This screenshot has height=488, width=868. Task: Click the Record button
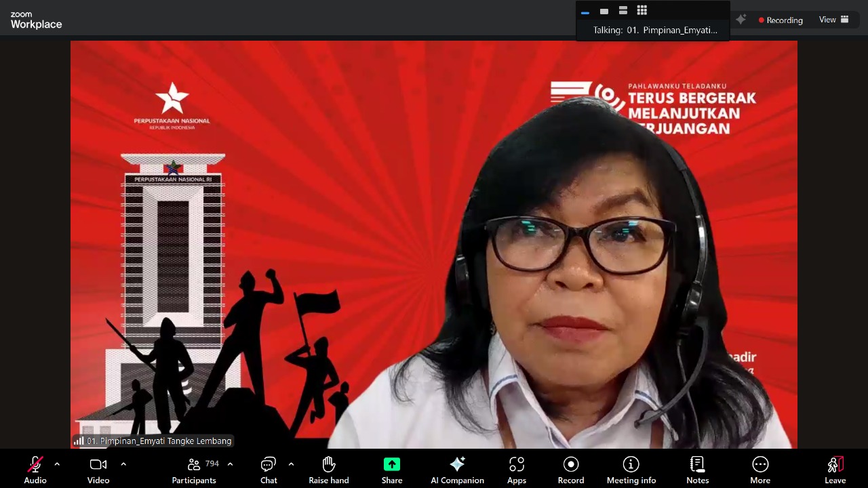click(x=571, y=469)
